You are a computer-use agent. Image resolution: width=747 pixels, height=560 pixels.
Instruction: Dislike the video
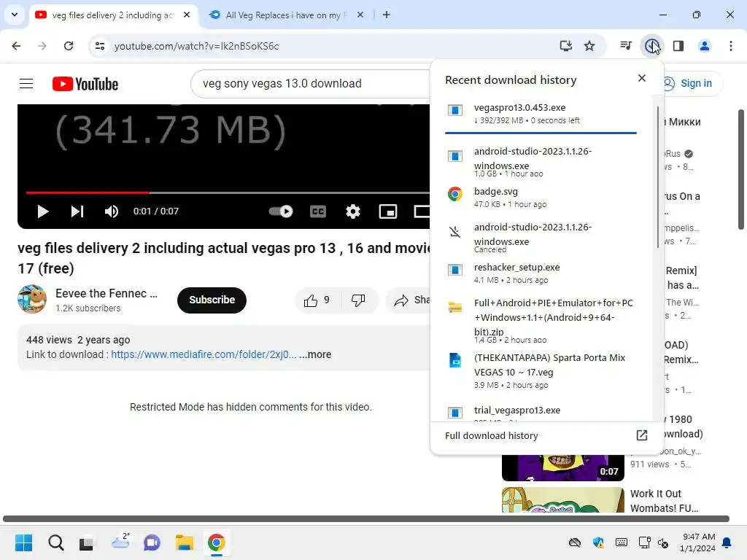pos(358,300)
